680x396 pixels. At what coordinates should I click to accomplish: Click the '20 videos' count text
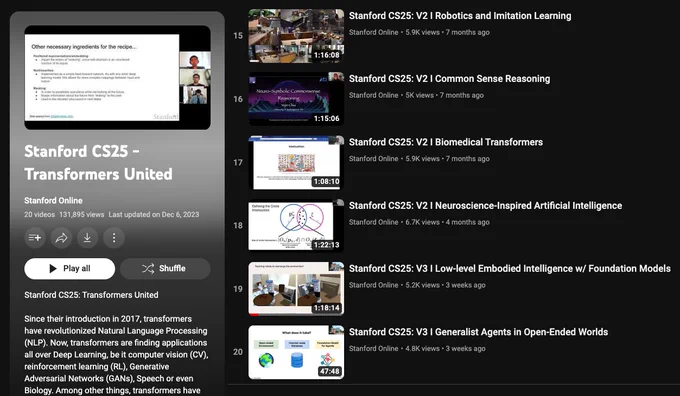click(39, 214)
